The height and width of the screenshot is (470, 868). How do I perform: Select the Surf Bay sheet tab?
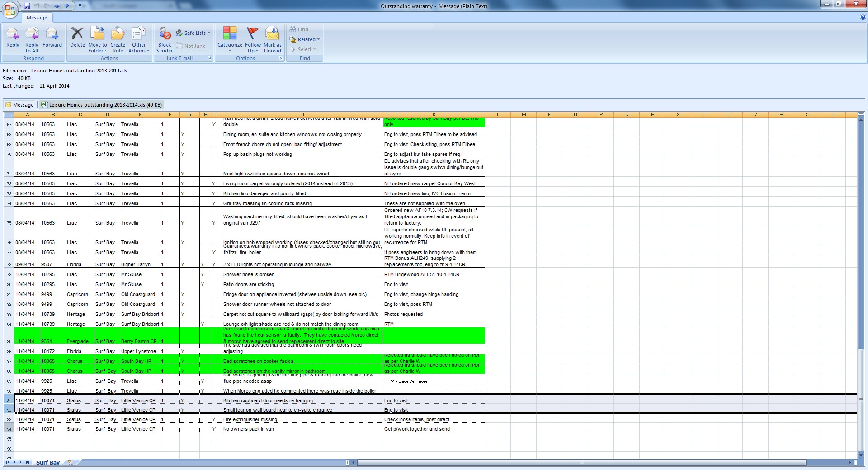47,462
